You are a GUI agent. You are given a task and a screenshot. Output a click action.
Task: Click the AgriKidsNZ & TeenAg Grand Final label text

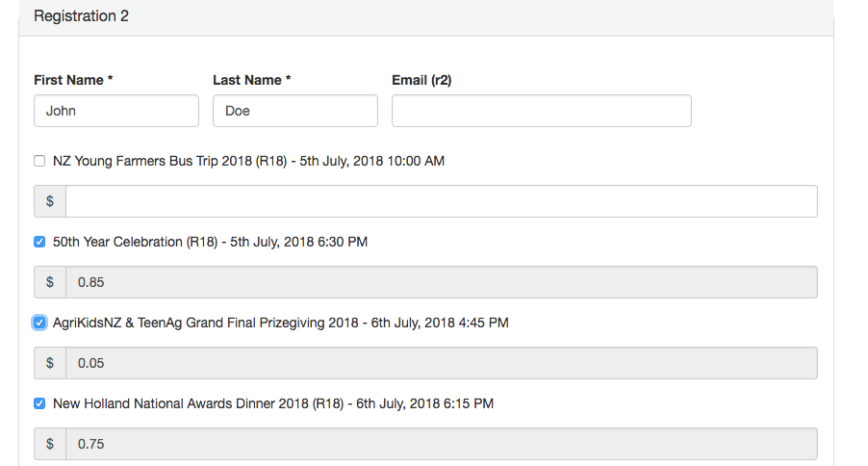tap(280, 324)
